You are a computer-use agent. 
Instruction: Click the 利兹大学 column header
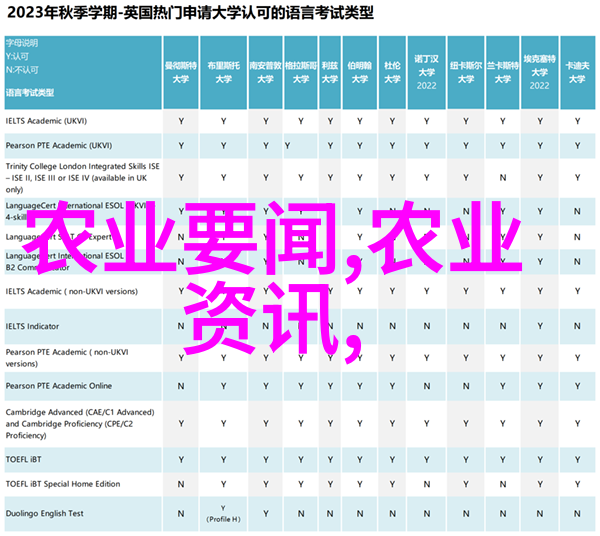point(330,72)
